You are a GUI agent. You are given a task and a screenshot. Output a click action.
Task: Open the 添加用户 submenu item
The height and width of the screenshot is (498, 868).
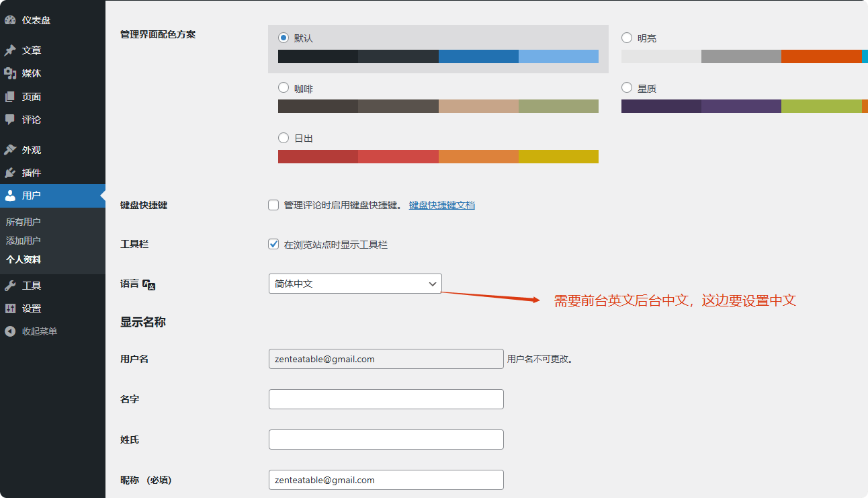point(24,241)
